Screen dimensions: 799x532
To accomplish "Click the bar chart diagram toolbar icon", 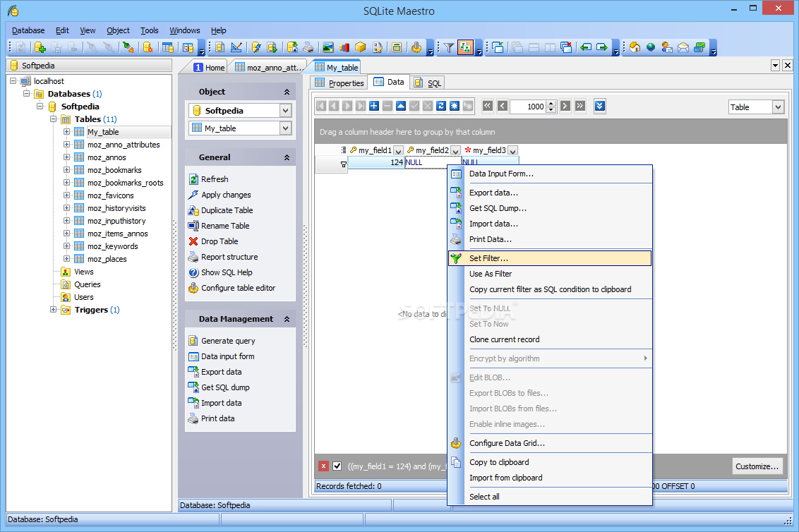I will pyautogui.click(x=344, y=47).
